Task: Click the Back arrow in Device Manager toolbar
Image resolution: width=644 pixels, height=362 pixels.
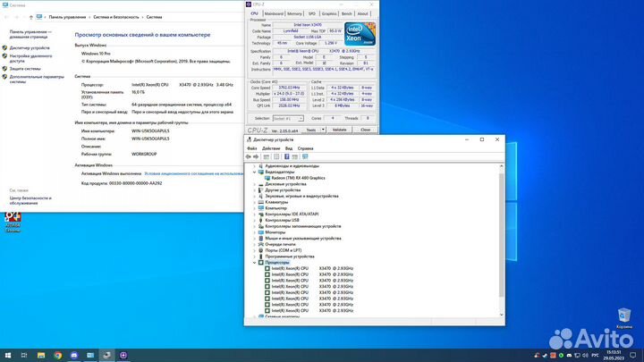Action: 248,156
